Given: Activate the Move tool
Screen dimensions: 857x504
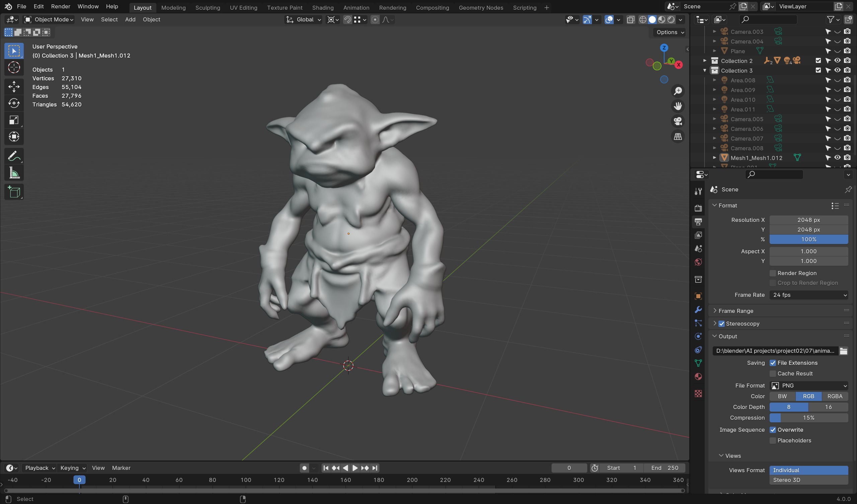Looking at the screenshot, I should tap(14, 86).
